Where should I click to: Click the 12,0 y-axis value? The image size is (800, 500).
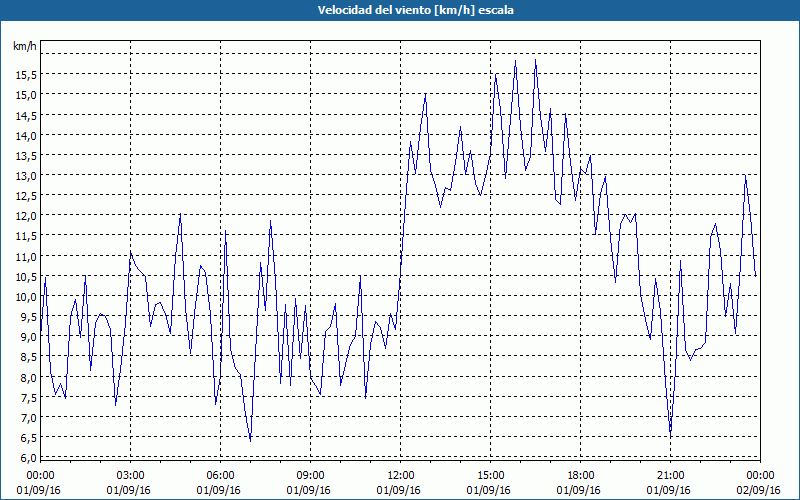click(x=26, y=216)
